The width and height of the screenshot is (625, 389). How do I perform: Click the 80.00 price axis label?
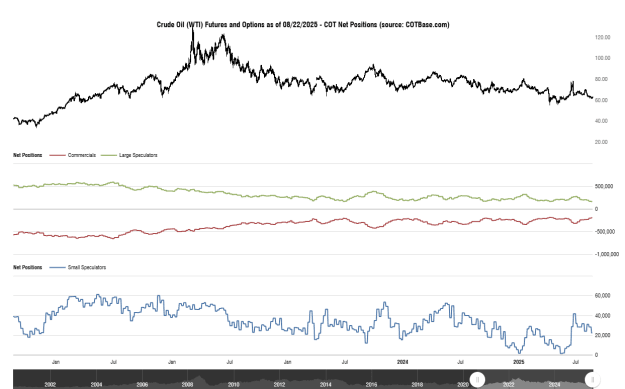[x=601, y=79]
